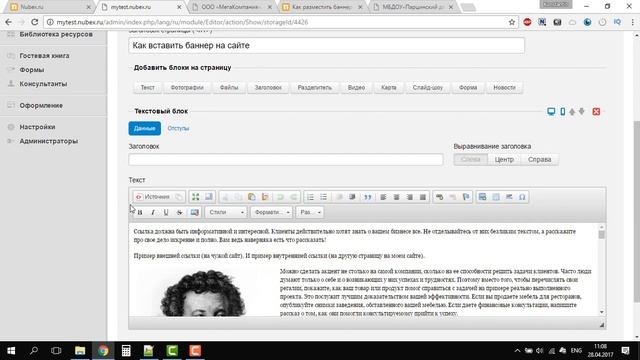Set heading alignment to Слева

click(471, 160)
